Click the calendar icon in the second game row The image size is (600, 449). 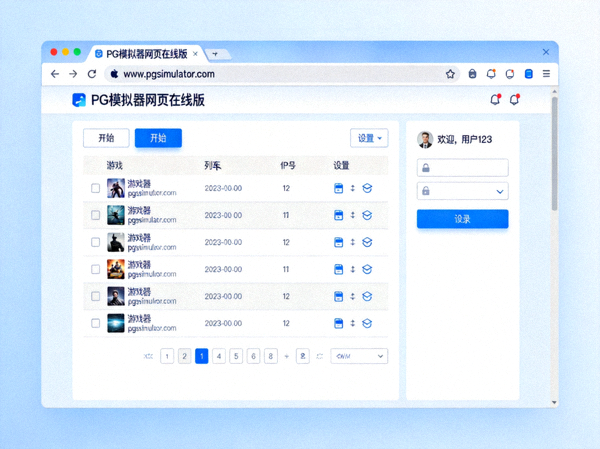[x=338, y=215]
